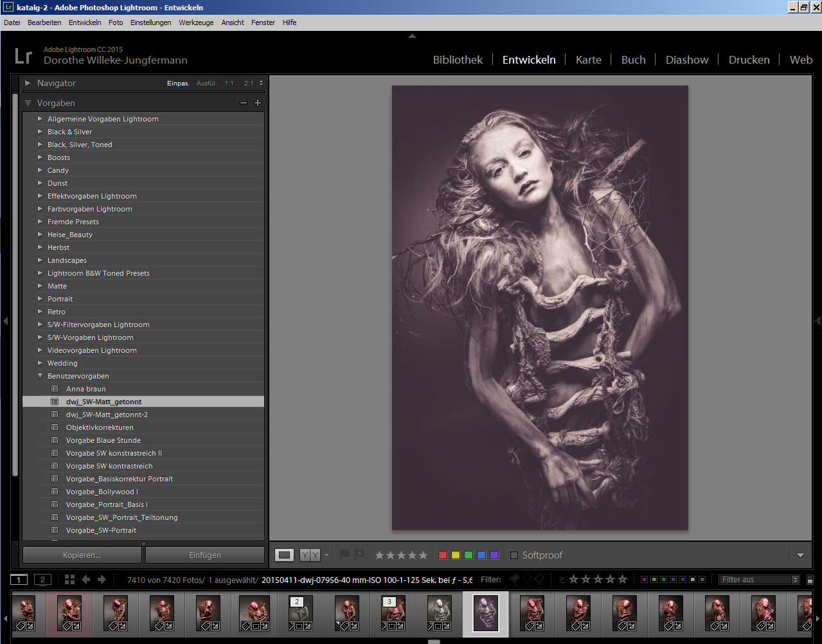The image size is (822, 644).
Task: Apply preset Vorgabe_Bollywood I
Action: coord(102,492)
